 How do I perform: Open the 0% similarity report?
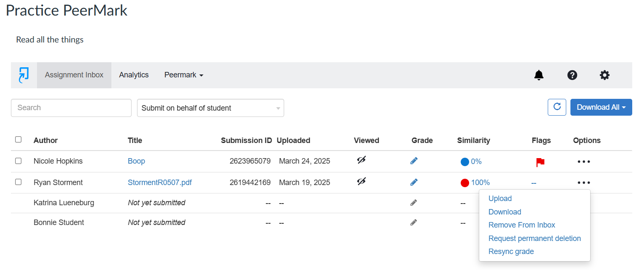(476, 161)
